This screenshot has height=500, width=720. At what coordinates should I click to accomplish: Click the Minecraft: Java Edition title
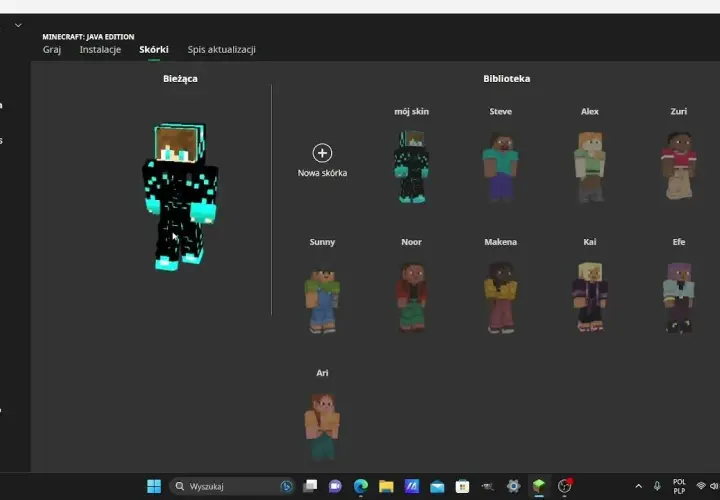[x=88, y=37]
